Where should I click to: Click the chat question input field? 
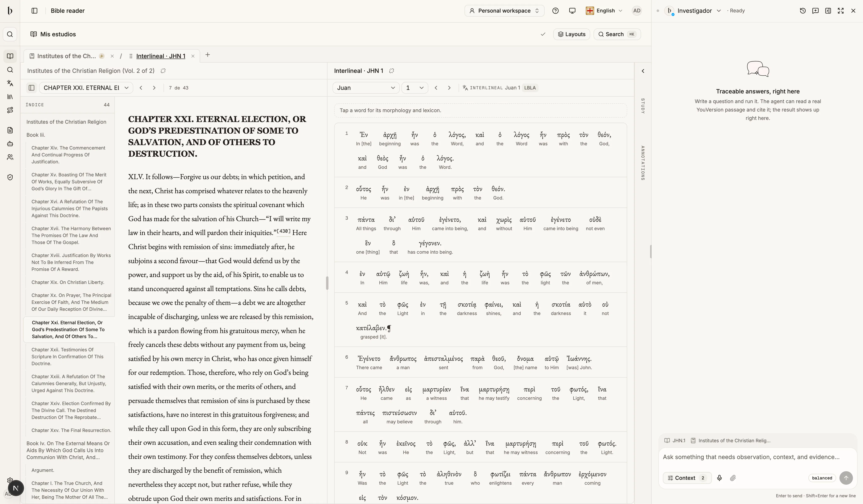coord(757,457)
